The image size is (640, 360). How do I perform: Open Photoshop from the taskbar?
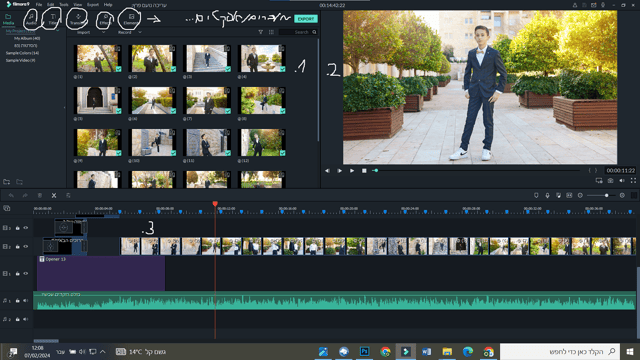[x=364, y=351]
